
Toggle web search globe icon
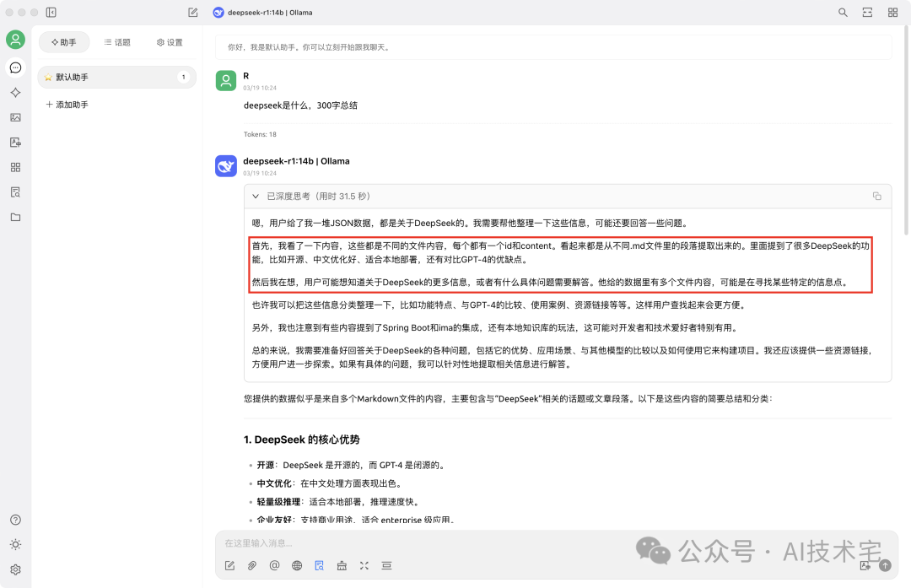tap(297, 565)
